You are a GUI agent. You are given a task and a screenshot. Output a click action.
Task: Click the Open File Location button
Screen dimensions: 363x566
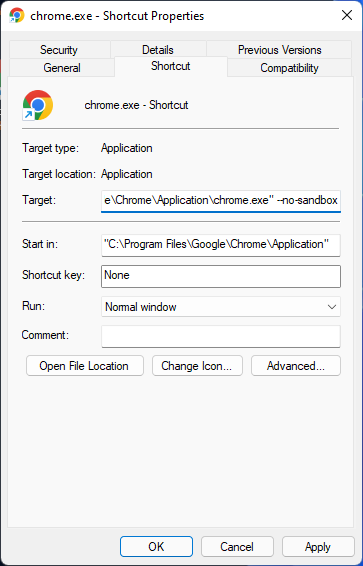pyautogui.click(x=85, y=366)
